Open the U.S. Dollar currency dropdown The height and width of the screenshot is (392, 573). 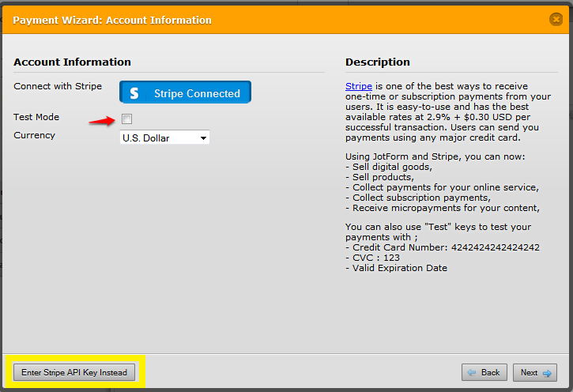point(164,138)
